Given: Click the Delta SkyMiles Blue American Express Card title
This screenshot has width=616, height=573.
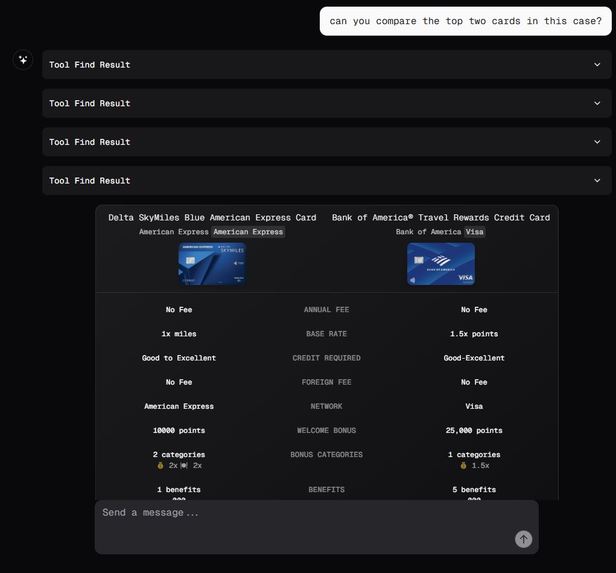Looking at the screenshot, I should pyautogui.click(x=212, y=218).
